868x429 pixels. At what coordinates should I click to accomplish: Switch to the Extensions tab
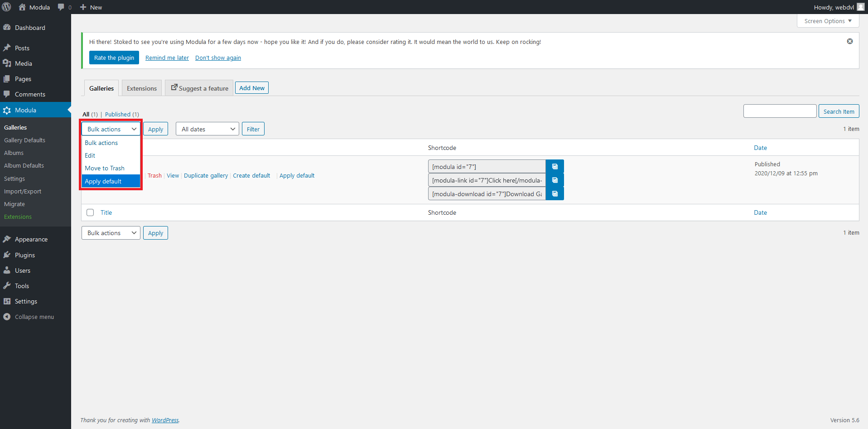click(141, 88)
